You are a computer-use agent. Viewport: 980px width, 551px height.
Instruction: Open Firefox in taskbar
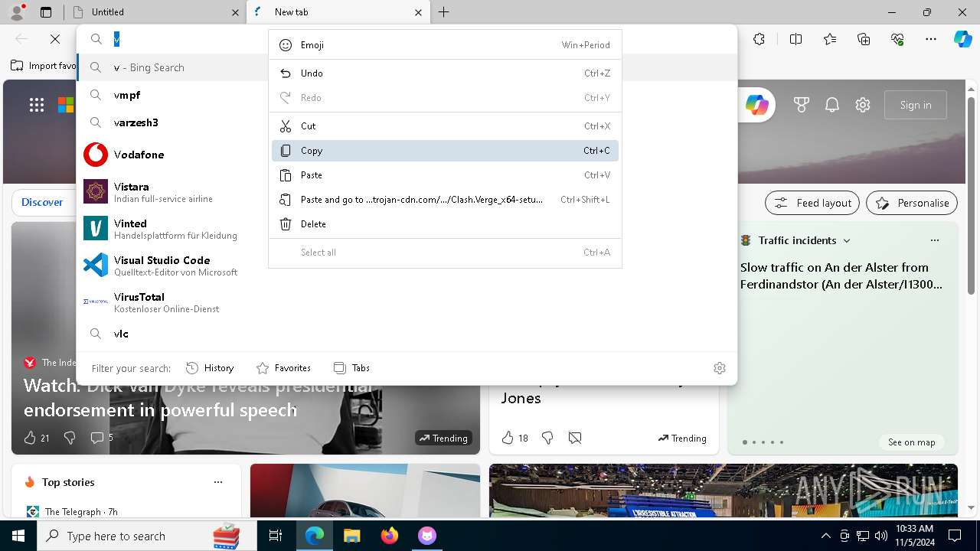[x=389, y=536]
